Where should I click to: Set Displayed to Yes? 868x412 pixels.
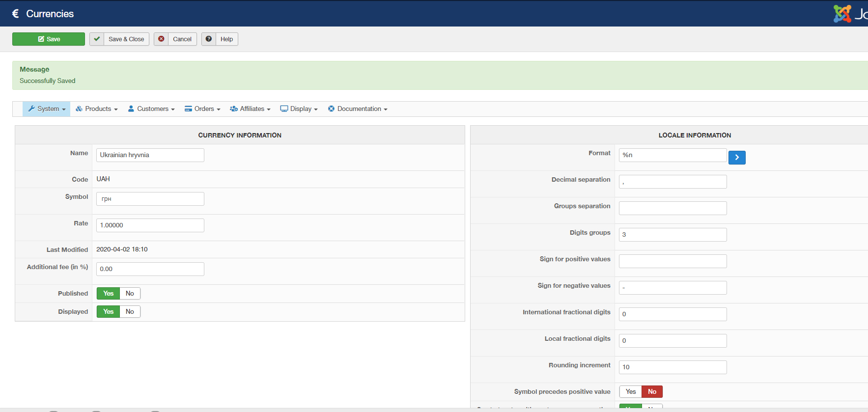[109, 312]
